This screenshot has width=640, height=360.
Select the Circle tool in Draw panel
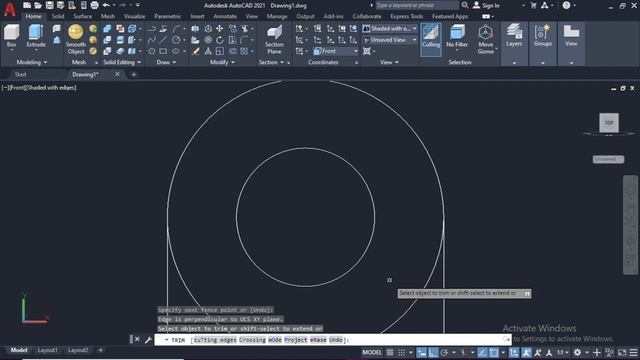point(176,40)
